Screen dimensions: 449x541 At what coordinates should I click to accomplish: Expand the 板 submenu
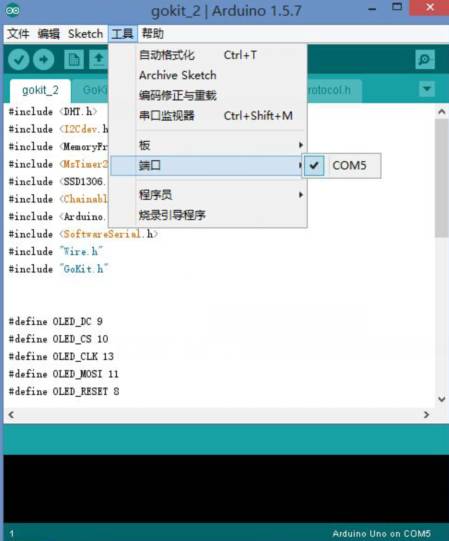point(208,145)
